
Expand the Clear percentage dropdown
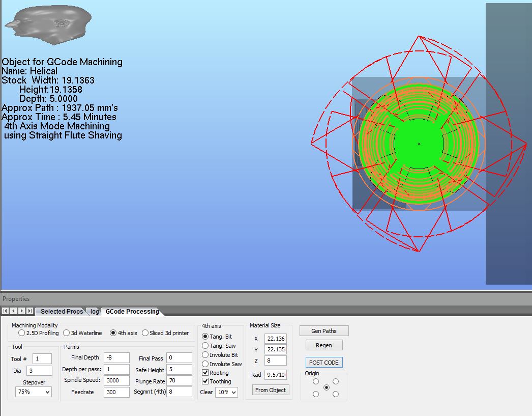coord(226,392)
